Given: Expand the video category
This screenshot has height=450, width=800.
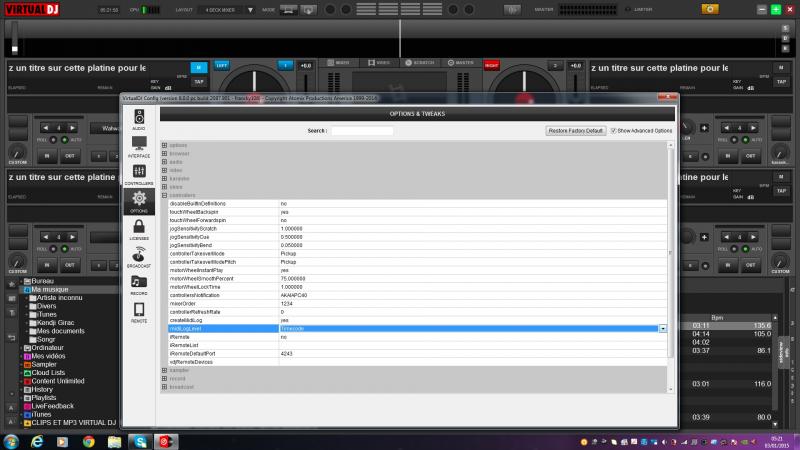Looking at the screenshot, I should tap(164, 170).
